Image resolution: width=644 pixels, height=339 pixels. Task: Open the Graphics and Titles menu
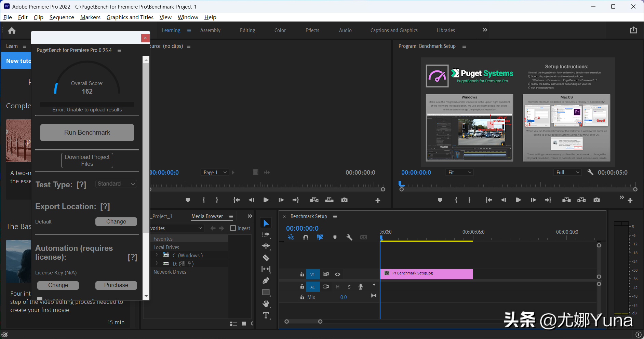click(130, 17)
